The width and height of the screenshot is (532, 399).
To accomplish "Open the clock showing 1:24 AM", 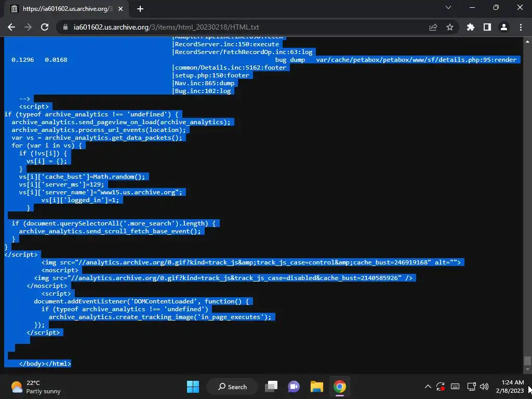I will 510,387.
